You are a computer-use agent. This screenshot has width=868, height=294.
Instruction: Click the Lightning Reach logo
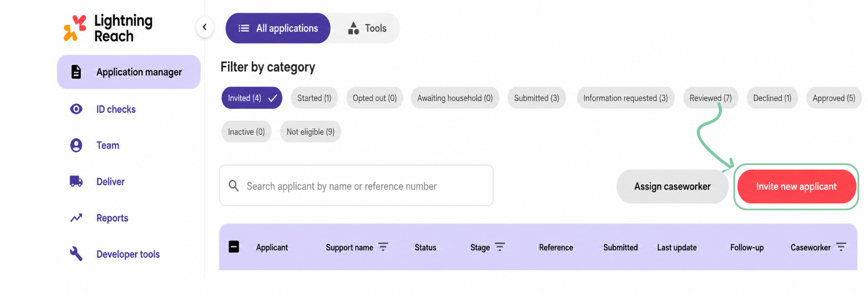[x=108, y=28]
